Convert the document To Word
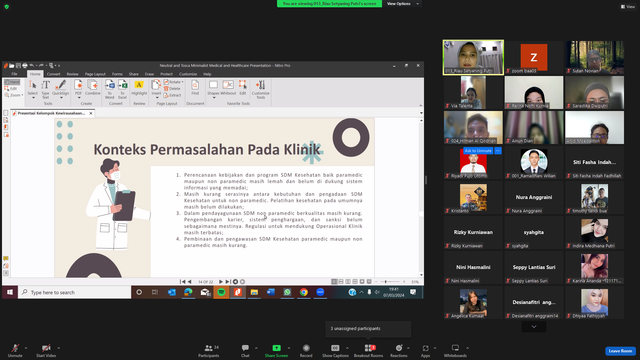Image resolution: width=640 pixels, height=360 pixels. pyautogui.click(x=109, y=89)
